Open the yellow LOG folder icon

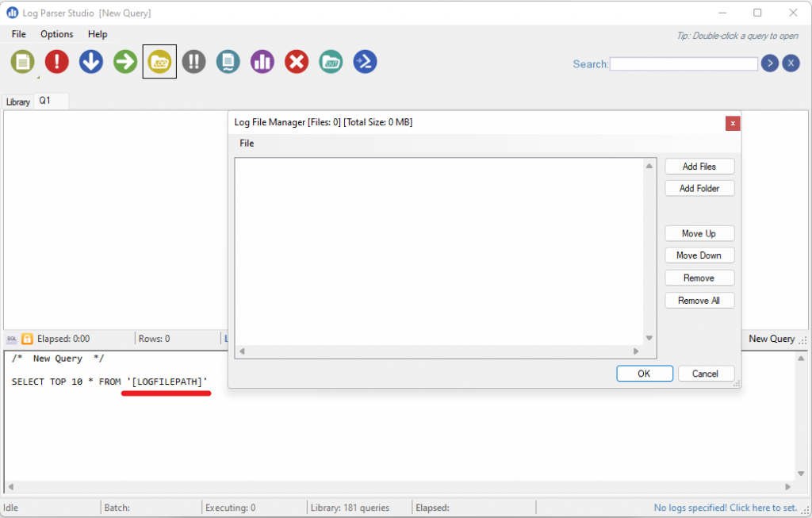point(159,62)
